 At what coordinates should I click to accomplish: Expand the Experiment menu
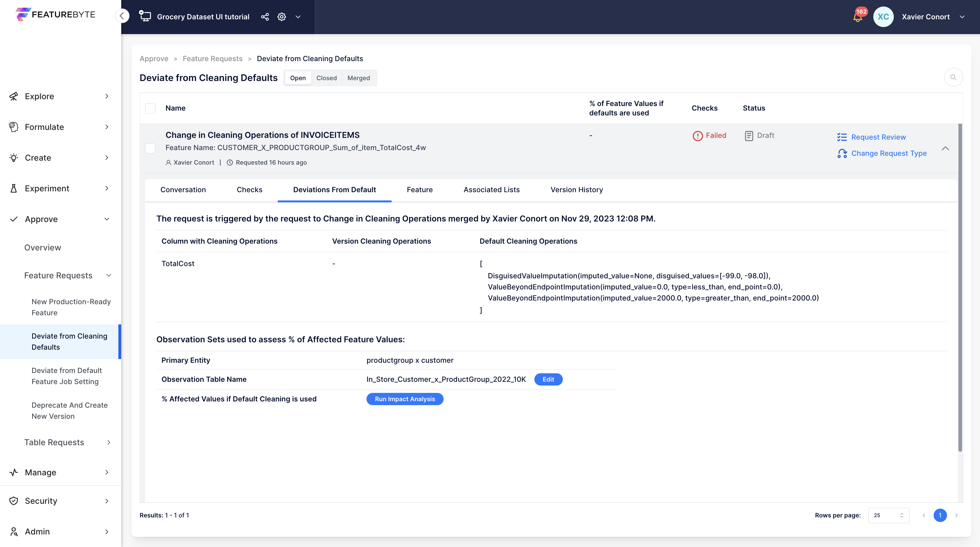pyautogui.click(x=107, y=188)
